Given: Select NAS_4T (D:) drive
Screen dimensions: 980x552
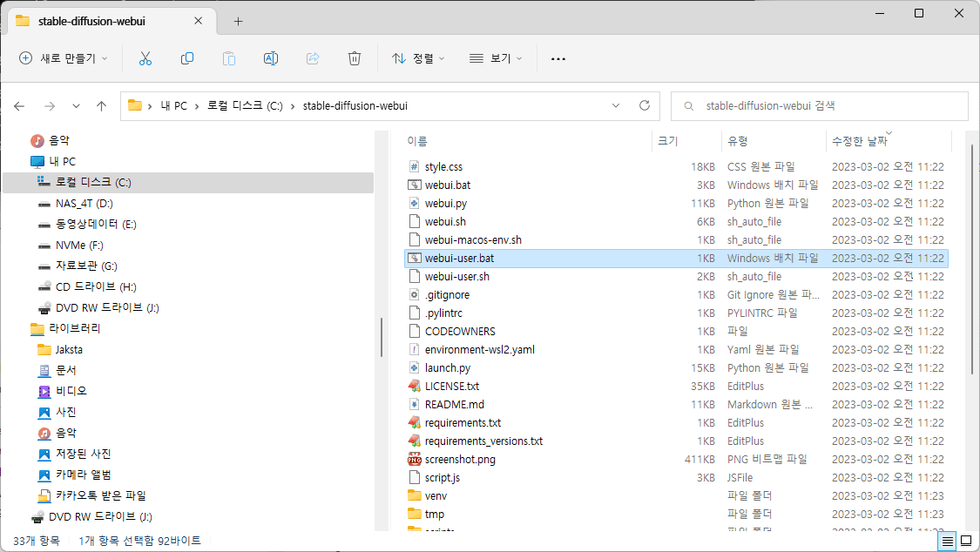Looking at the screenshot, I should [84, 204].
